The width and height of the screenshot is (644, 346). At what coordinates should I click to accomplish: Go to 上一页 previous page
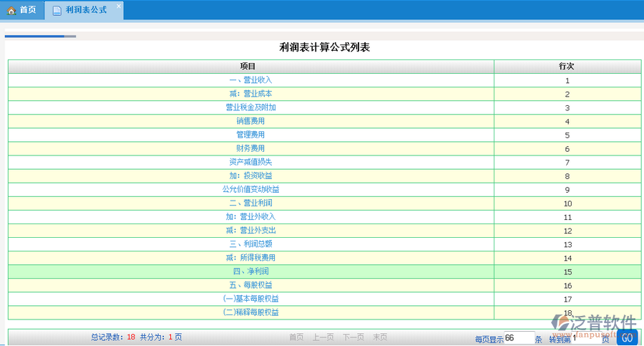[323, 337]
